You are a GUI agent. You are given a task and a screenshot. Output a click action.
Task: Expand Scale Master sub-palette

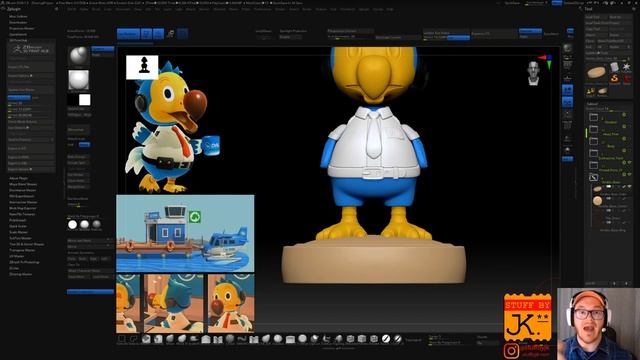click(x=18, y=232)
